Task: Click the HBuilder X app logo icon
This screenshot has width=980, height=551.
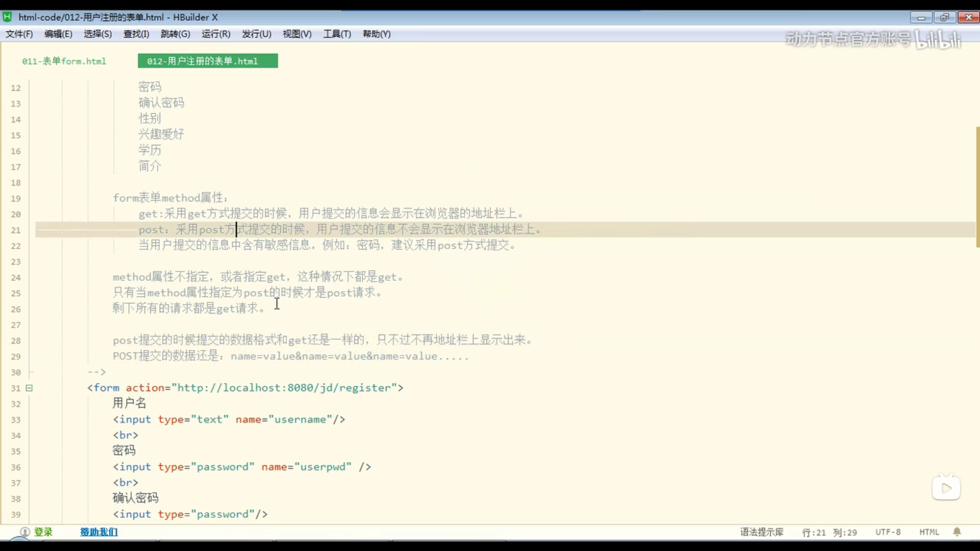Action: click(x=7, y=17)
